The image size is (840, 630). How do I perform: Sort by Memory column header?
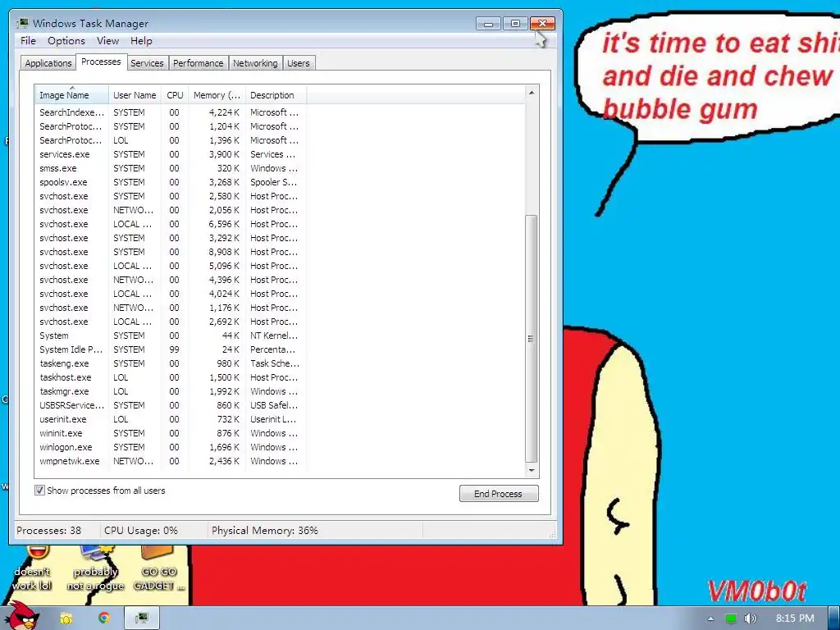217,95
